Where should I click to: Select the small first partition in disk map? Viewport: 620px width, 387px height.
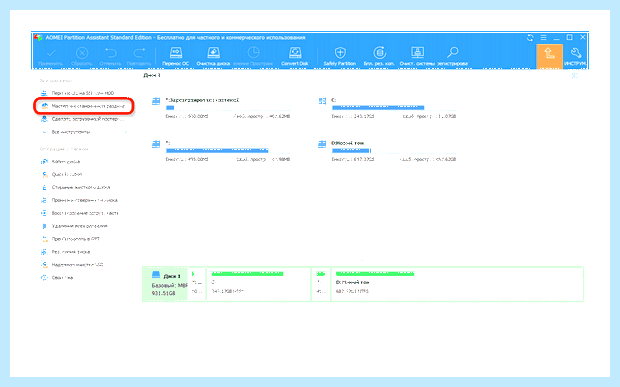click(x=197, y=285)
